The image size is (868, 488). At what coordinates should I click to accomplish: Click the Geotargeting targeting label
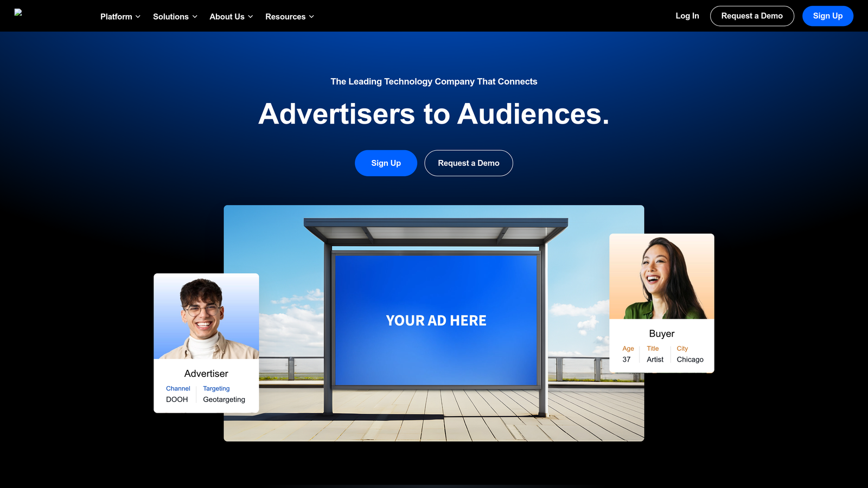click(224, 400)
